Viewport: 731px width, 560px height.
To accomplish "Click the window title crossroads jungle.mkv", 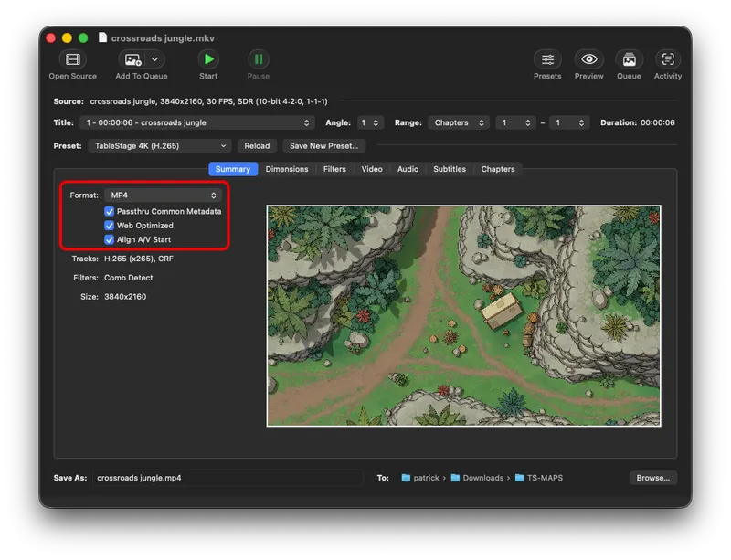I will pos(163,38).
